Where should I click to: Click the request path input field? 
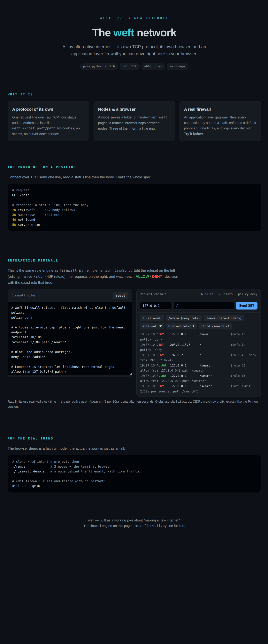203,305
